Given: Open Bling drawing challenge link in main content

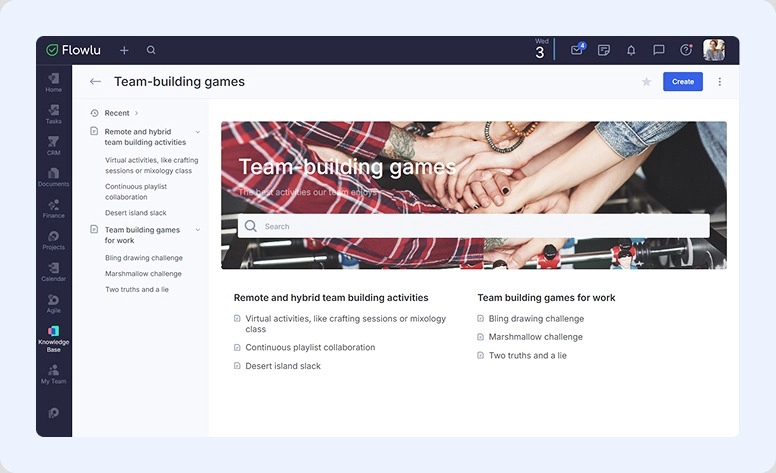Looking at the screenshot, I should click(x=536, y=319).
